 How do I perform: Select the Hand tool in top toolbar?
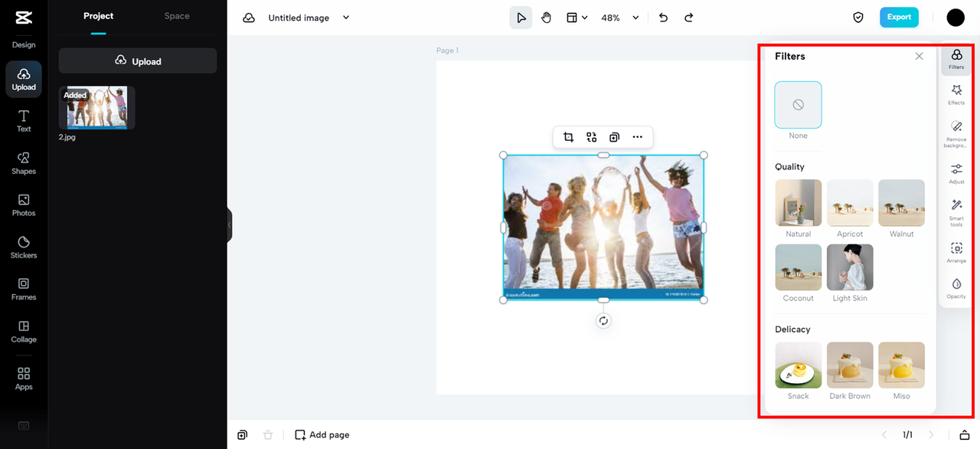(546, 17)
